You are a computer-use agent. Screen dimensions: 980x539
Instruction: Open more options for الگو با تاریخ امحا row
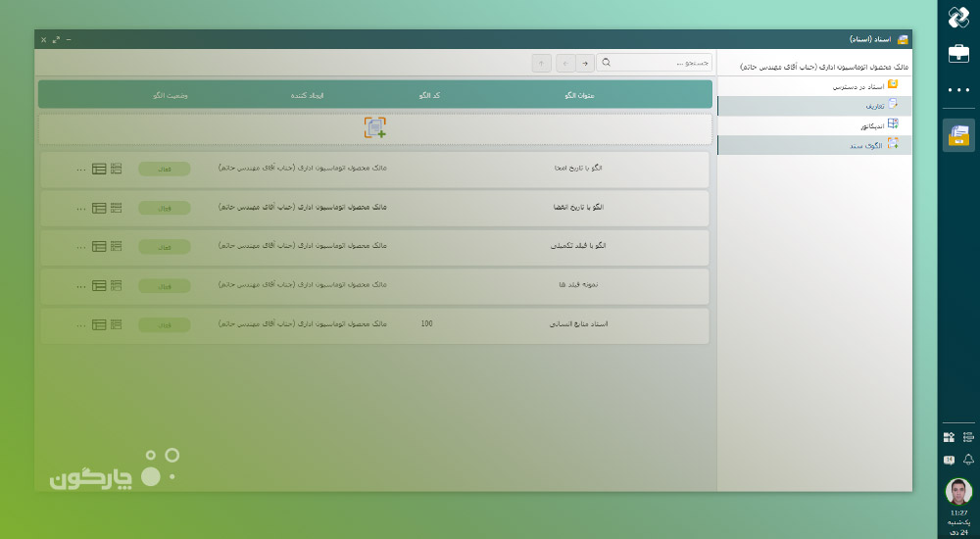(x=80, y=171)
